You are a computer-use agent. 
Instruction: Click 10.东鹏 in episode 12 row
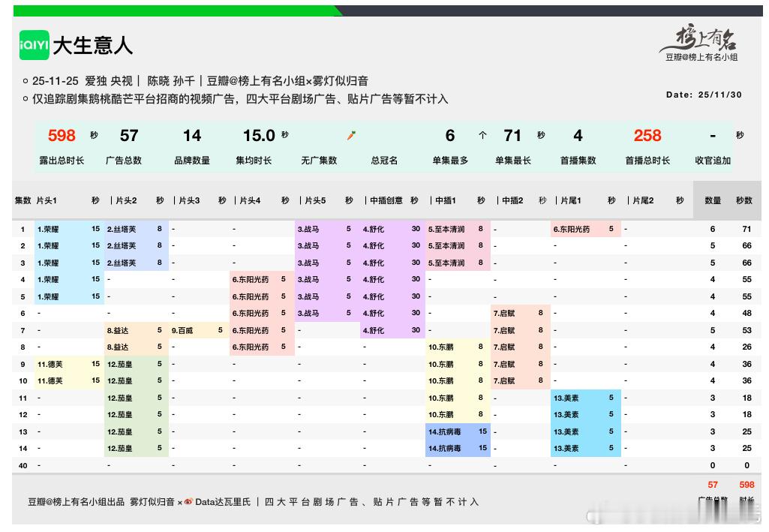tap(441, 415)
